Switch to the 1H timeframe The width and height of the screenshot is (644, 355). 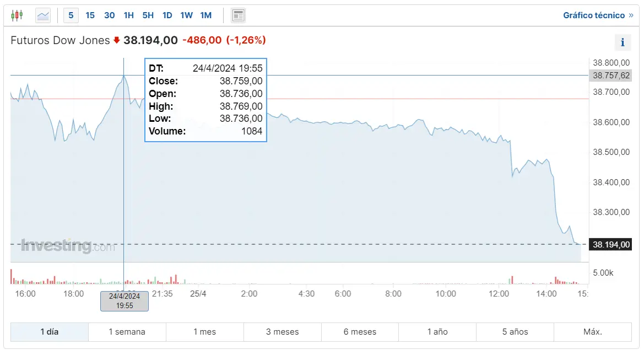(x=128, y=15)
